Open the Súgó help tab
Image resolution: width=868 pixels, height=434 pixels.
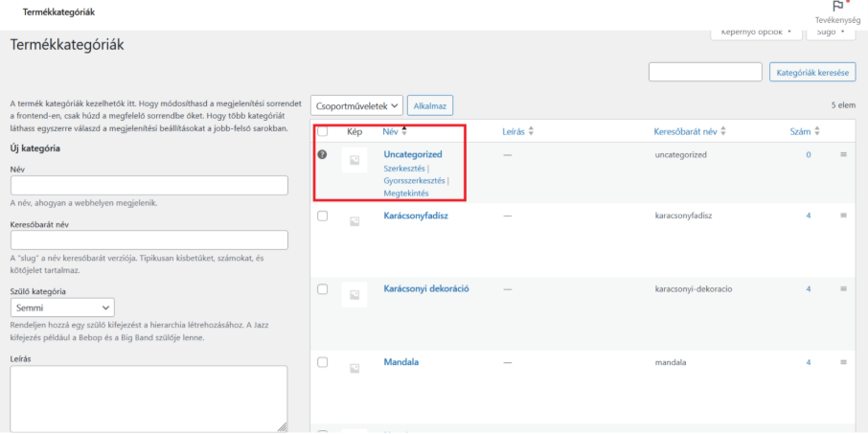(x=831, y=33)
